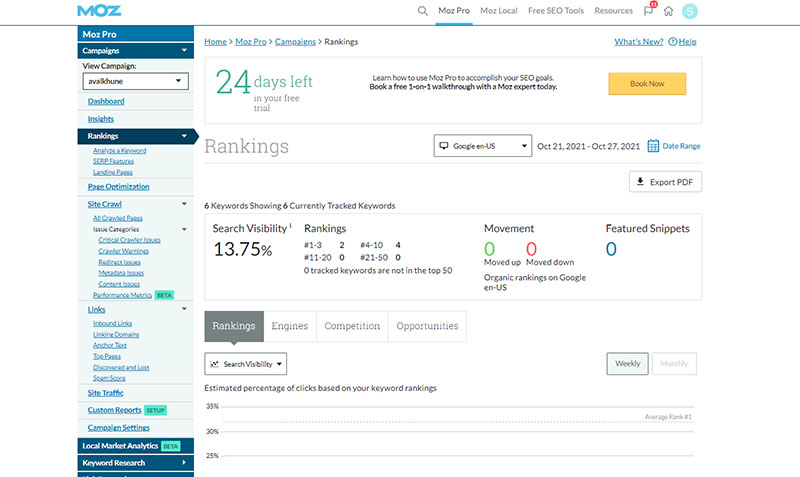The image size is (800, 477).
Task: Open the Resources menu
Action: pyautogui.click(x=613, y=11)
